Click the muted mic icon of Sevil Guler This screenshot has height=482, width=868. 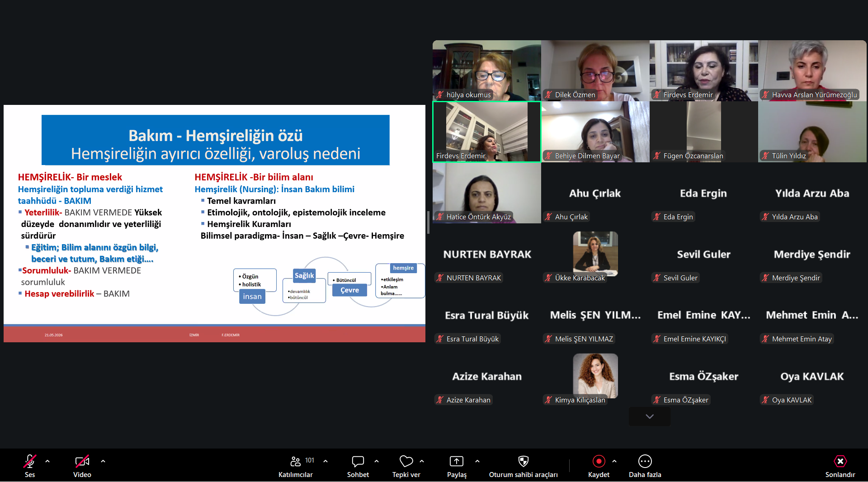pos(657,278)
